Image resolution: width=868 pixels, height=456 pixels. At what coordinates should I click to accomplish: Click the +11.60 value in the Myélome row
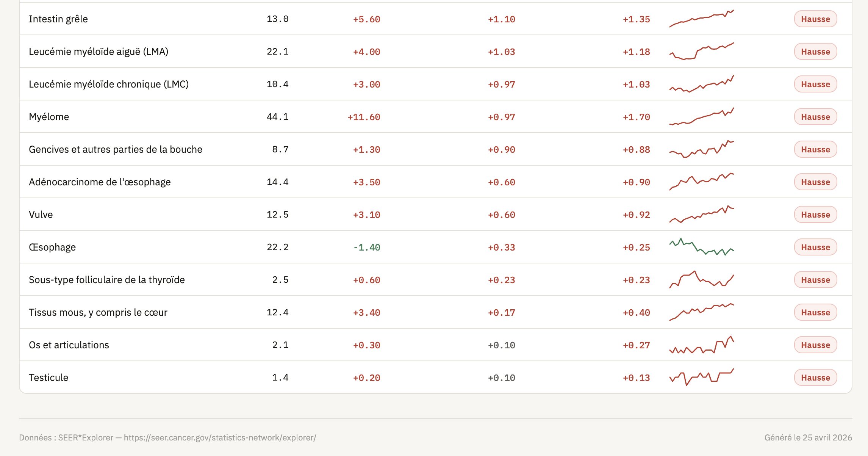[364, 117]
